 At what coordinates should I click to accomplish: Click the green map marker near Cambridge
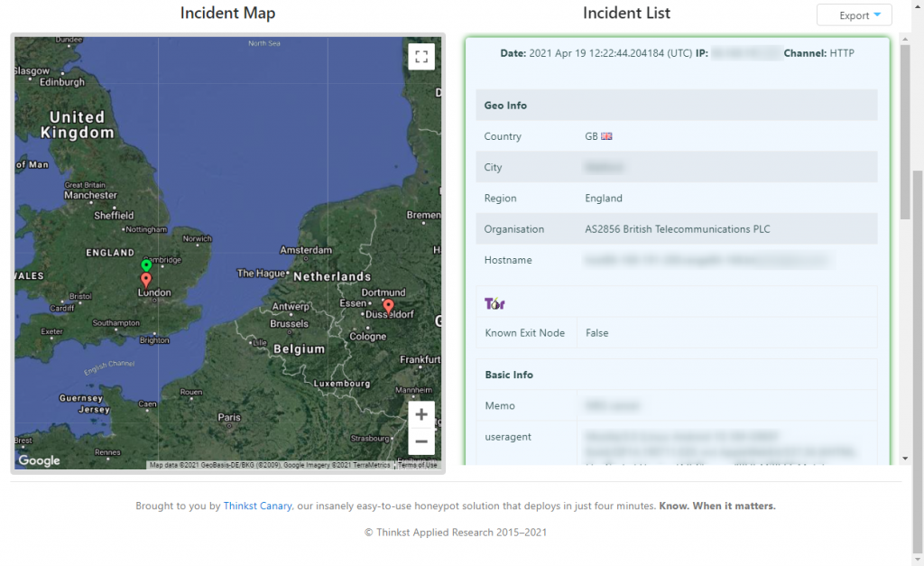146,265
